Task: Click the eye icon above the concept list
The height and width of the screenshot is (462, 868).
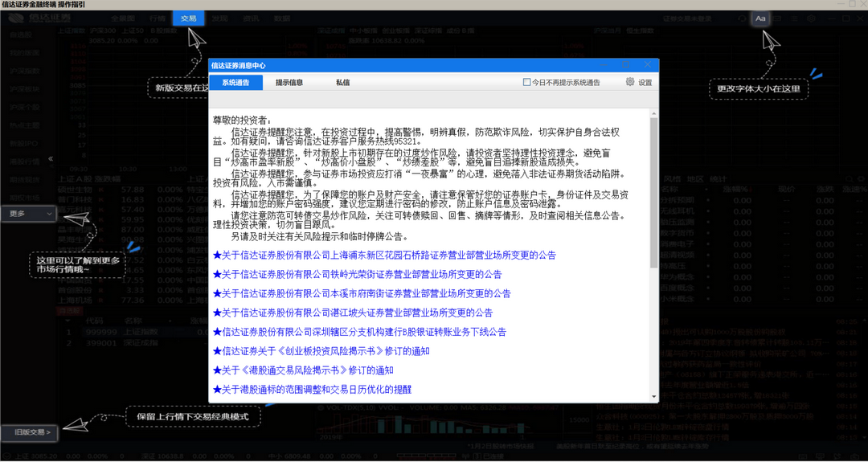Action: click(x=862, y=179)
